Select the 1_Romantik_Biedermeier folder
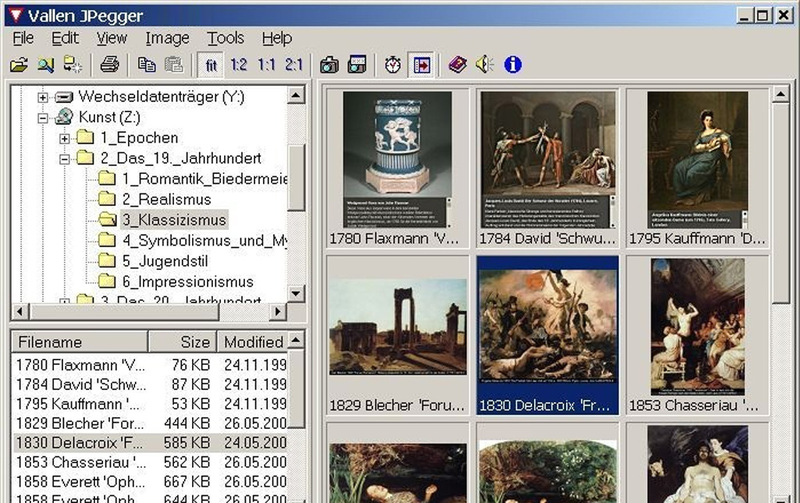The width and height of the screenshot is (800, 503). pos(204,179)
